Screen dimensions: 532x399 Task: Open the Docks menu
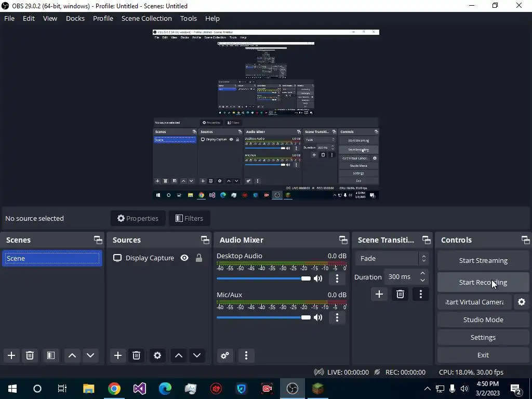pos(75,18)
